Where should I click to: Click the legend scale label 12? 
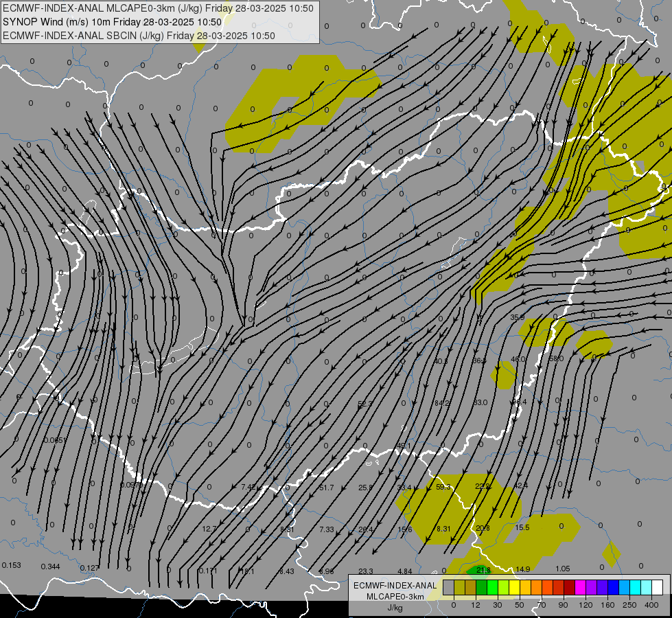pos(476,605)
